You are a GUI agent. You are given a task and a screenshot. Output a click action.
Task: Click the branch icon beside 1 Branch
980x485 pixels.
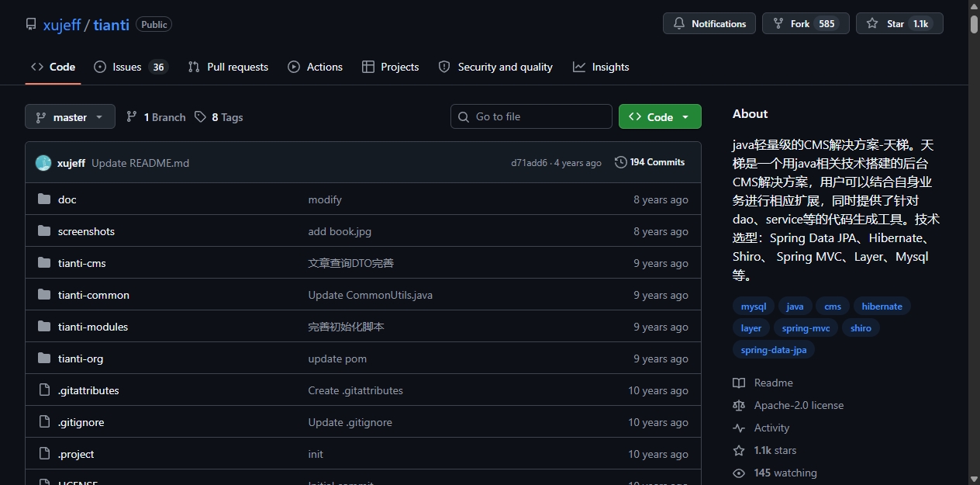click(x=132, y=117)
